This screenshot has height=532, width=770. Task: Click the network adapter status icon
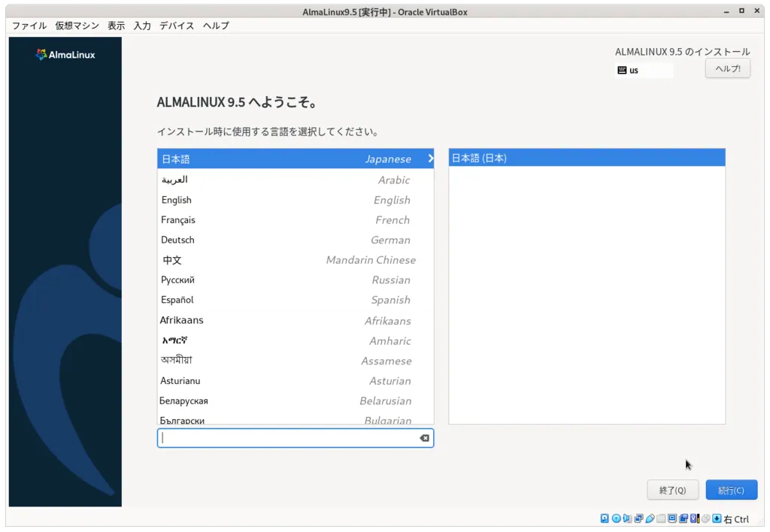637,518
